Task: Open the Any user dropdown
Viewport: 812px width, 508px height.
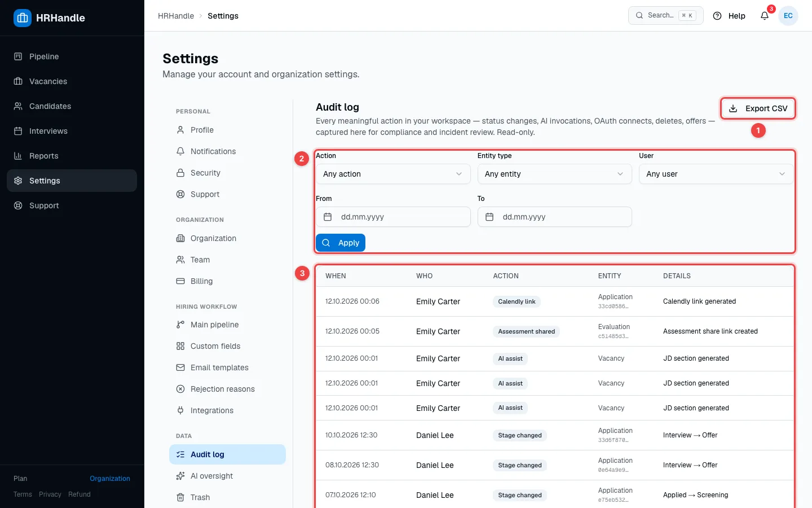Action: 716,174
